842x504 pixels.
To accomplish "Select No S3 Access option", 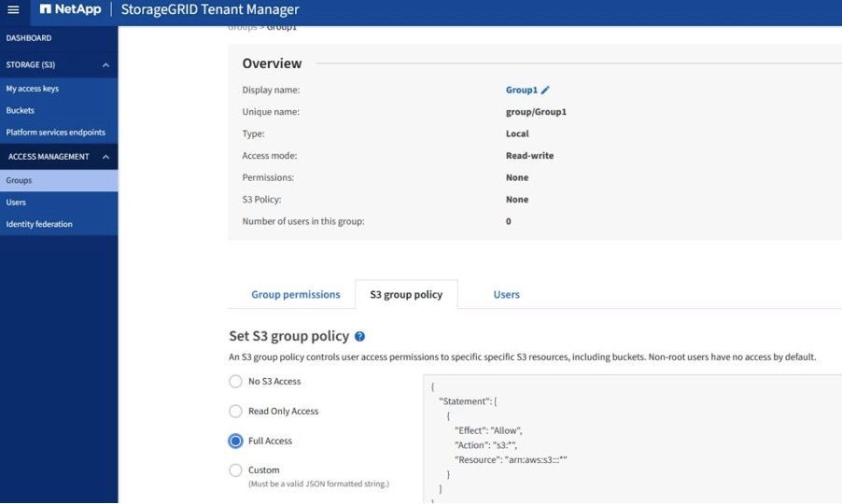I will coord(236,382).
